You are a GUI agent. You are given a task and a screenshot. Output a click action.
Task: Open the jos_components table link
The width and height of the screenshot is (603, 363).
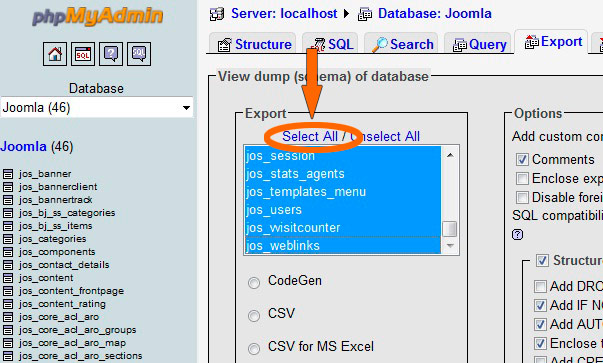(57, 252)
